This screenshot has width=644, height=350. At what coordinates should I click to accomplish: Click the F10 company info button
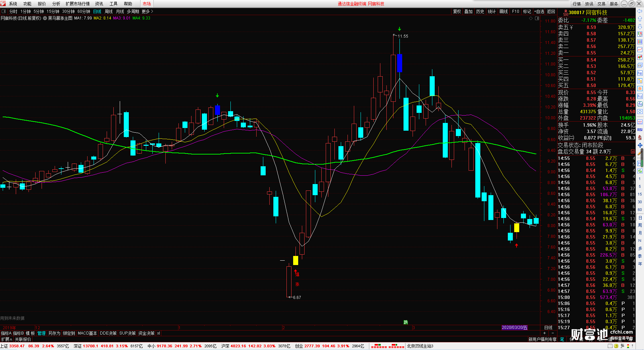tap(516, 11)
